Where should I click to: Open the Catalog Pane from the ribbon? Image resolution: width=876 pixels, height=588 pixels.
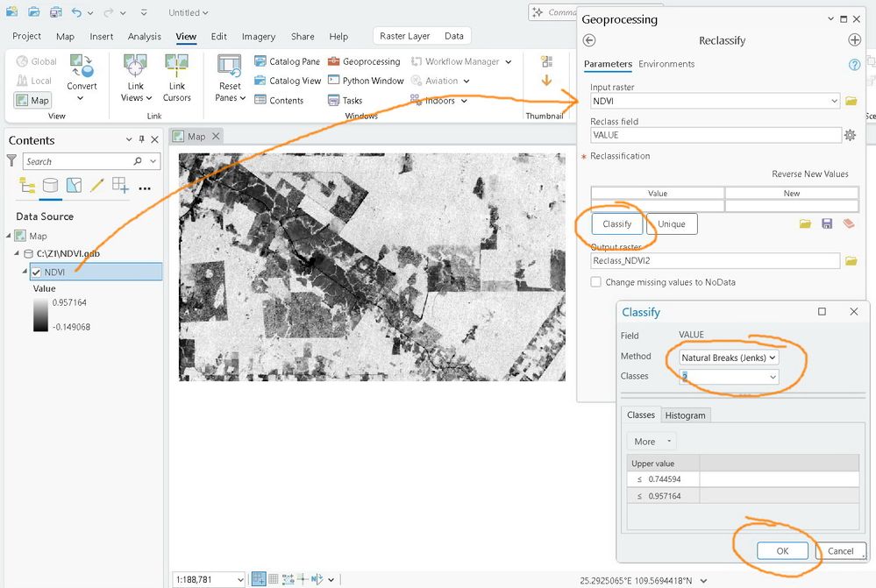tap(288, 61)
